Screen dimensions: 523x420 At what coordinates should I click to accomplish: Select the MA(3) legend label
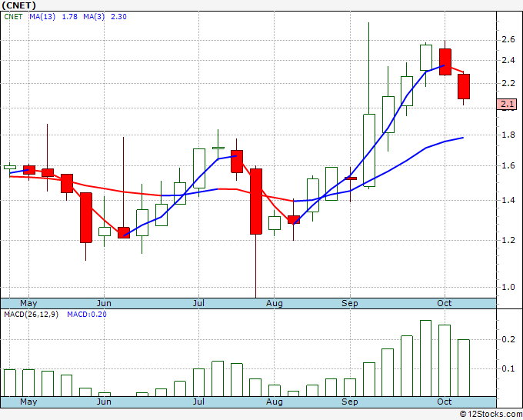pyautogui.click(x=94, y=17)
